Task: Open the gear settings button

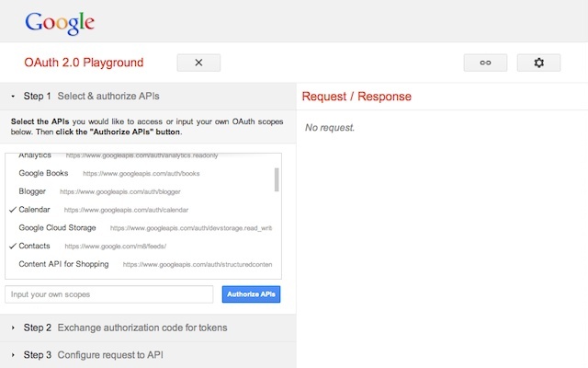Action: click(x=539, y=63)
